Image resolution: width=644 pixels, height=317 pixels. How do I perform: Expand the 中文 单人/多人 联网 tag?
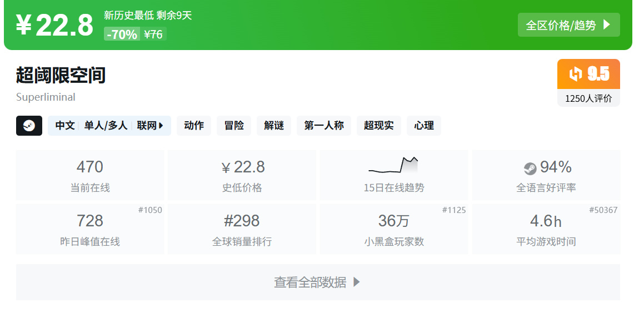[x=109, y=126]
